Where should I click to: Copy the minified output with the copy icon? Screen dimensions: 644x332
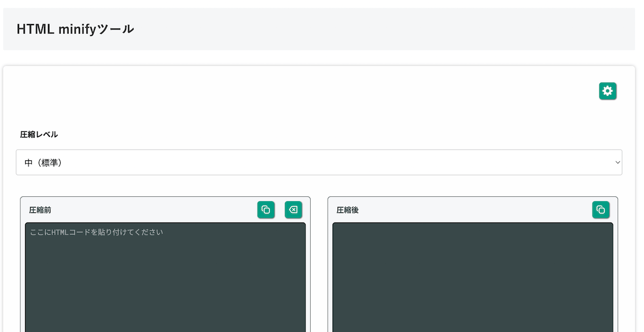tap(601, 210)
